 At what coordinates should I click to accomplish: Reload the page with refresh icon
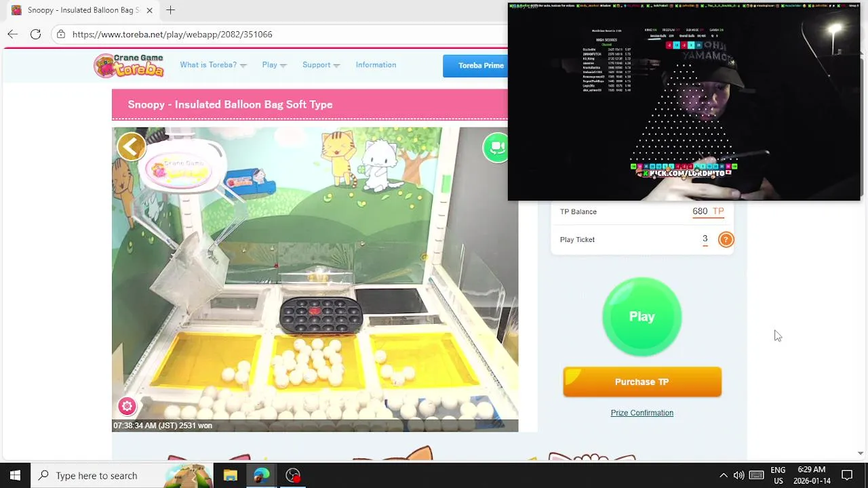35,34
